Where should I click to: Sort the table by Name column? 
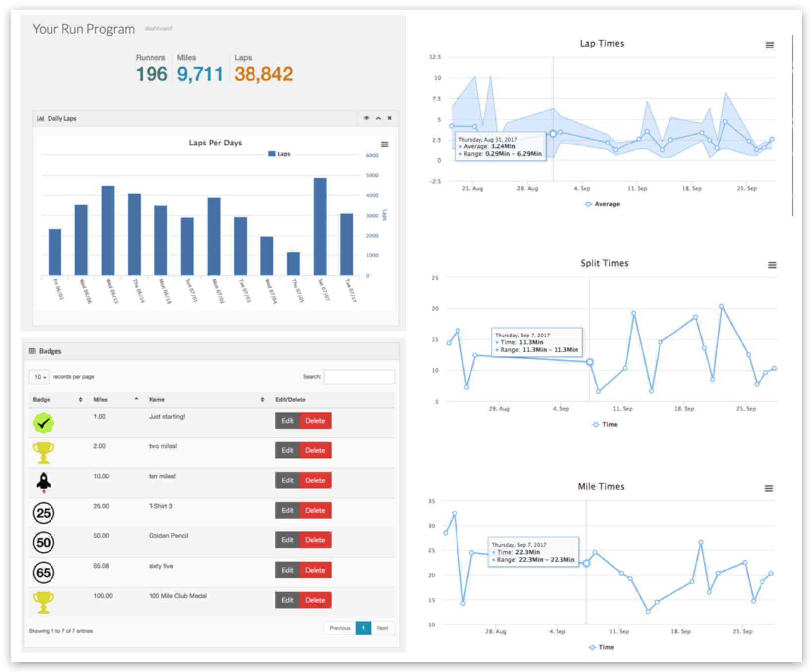[207, 399]
